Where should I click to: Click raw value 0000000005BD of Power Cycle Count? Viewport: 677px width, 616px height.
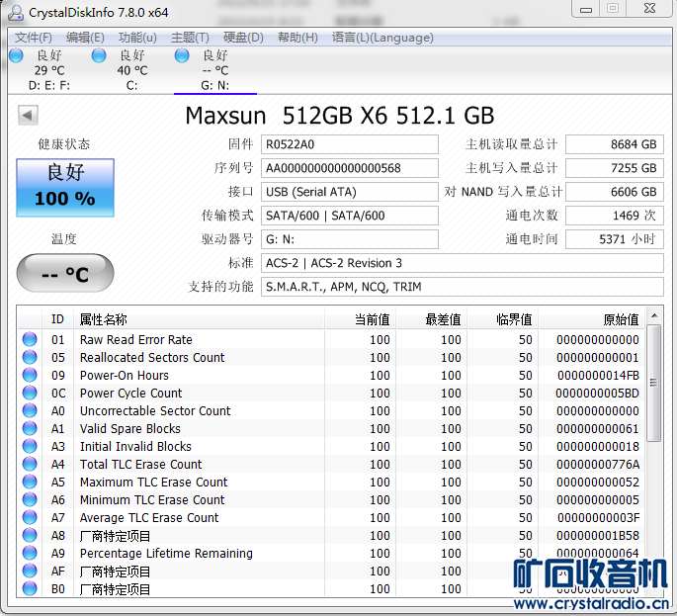coord(597,394)
